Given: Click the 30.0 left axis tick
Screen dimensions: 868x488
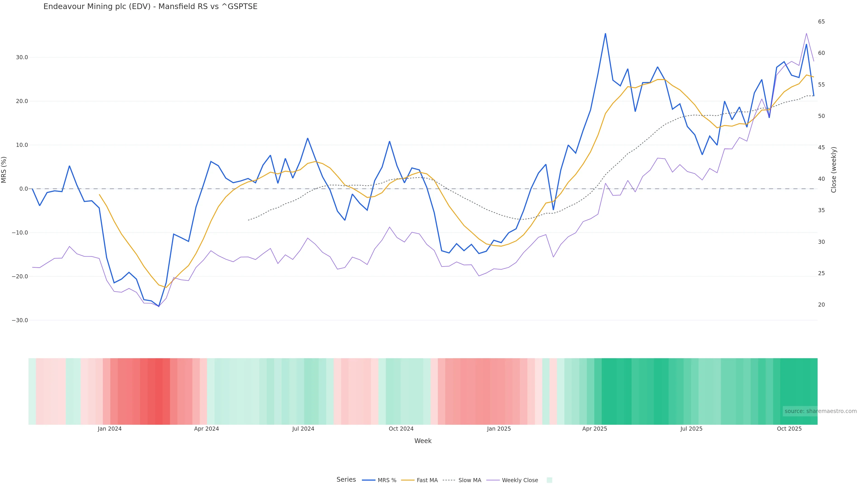Looking at the screenshot, I should tap(22, 57).
